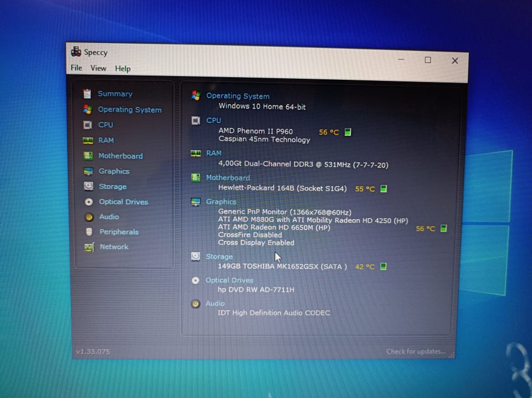Go to Graphics in the sidebar
This screenshot has width=532, height=398.
(114, 171)
